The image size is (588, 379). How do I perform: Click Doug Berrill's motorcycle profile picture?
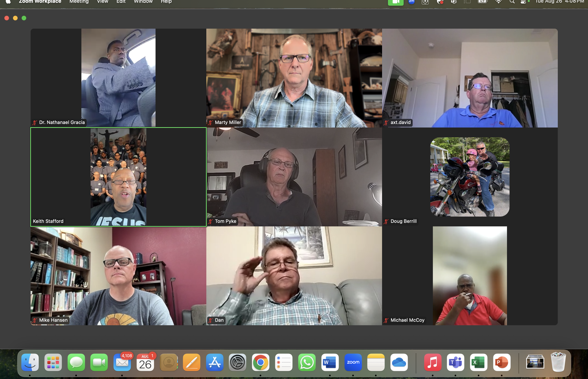[x=469, y=177]
